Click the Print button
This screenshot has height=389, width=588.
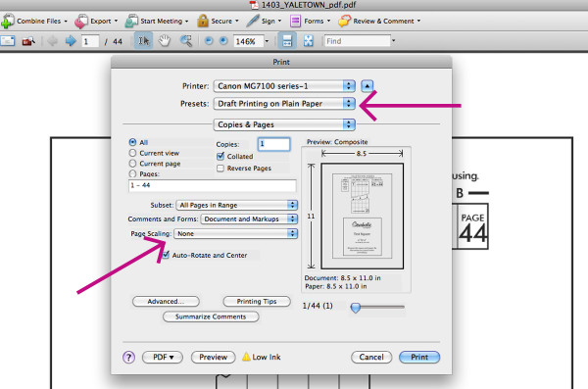(419, 357)
